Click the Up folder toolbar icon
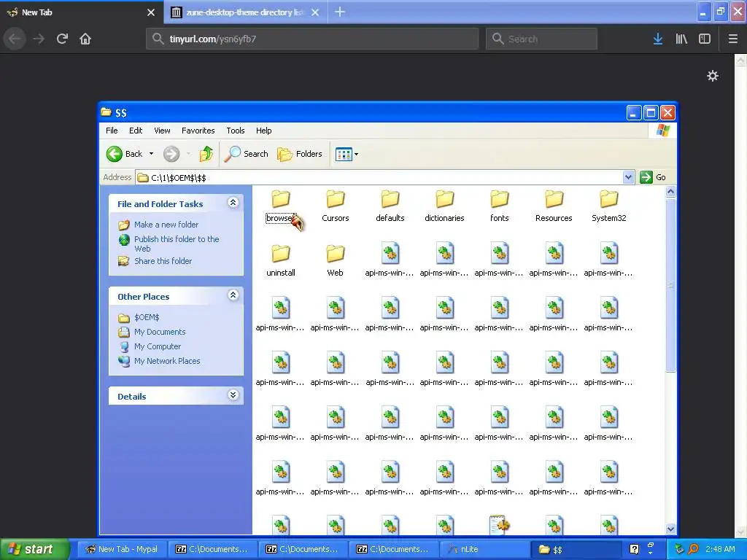747x560 pixels. coord(206,154)
